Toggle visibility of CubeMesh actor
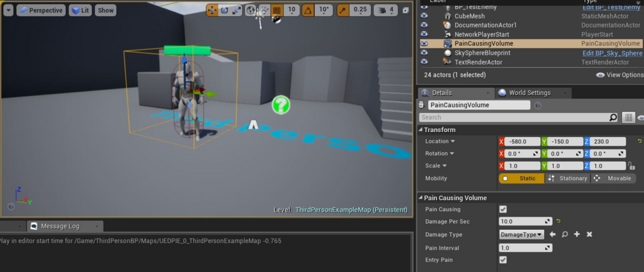The height and width of the screenshot is (272, 644). [x=425, y=16]
